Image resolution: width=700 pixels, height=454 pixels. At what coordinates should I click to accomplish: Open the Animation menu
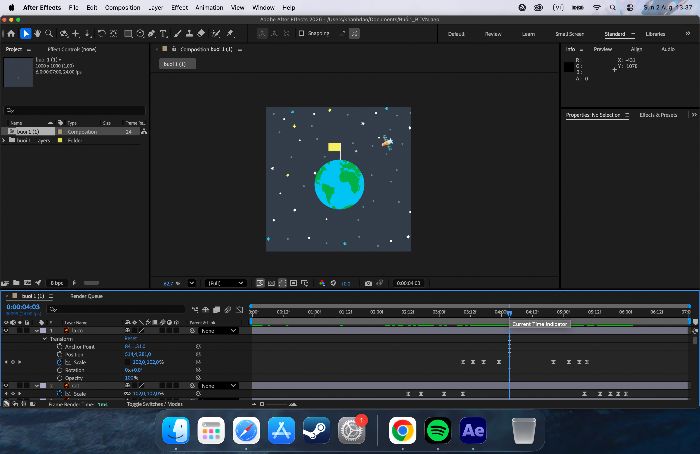point(209,8)
